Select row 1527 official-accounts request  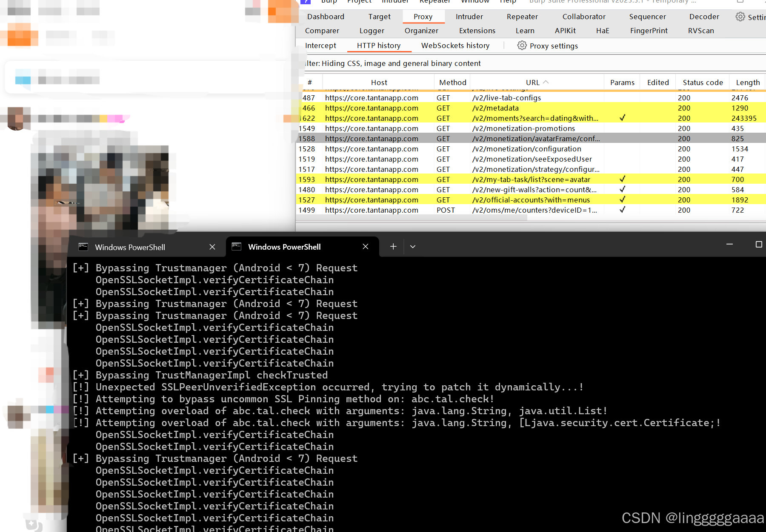coord(531,200)
